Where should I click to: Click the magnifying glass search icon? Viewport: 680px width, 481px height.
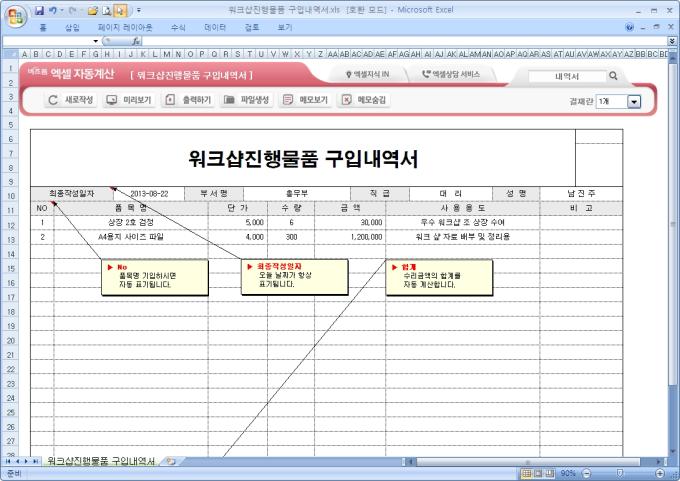coord(613,76)
